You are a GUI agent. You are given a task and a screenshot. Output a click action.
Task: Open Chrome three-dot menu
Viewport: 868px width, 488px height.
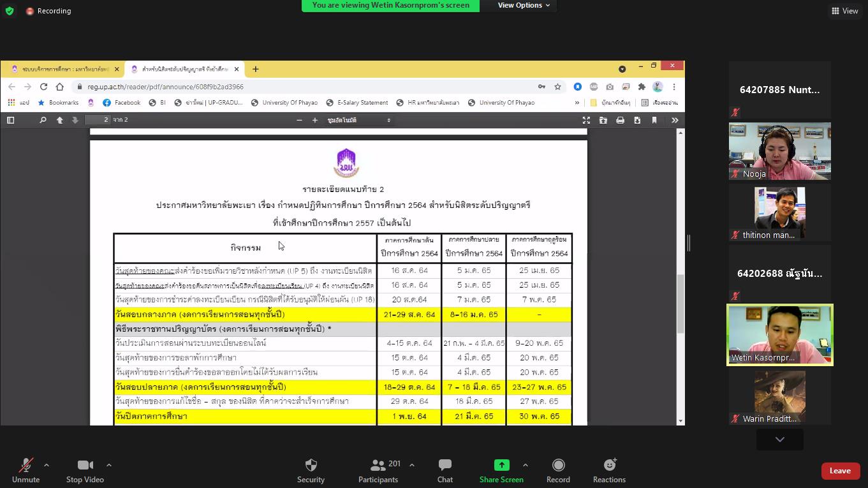(674, 87)
